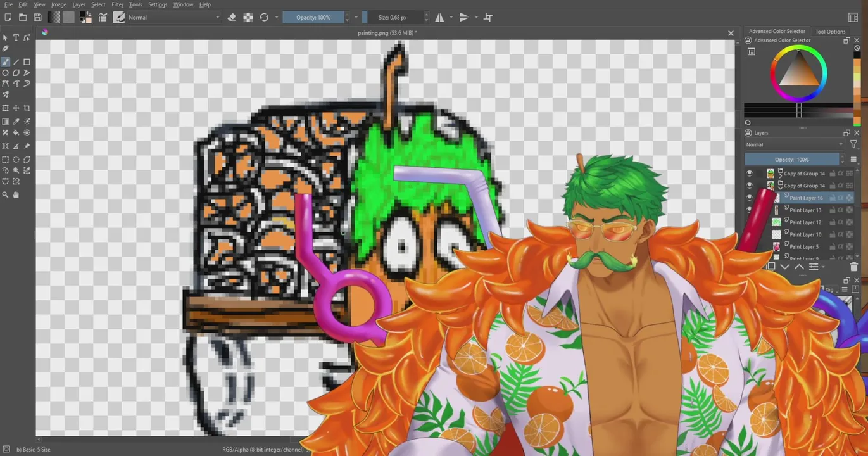
Task: Open the Settings menu
Action: tap(157, 4)
